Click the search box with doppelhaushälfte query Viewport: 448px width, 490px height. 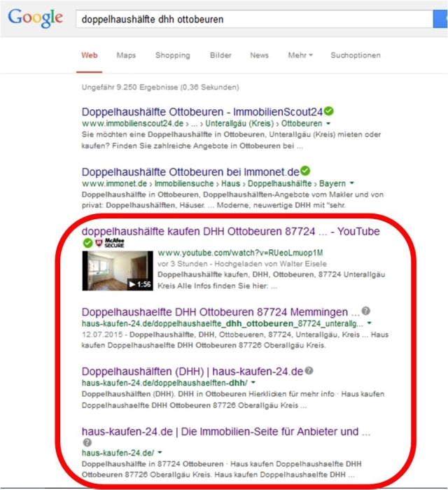click(254, 19)
